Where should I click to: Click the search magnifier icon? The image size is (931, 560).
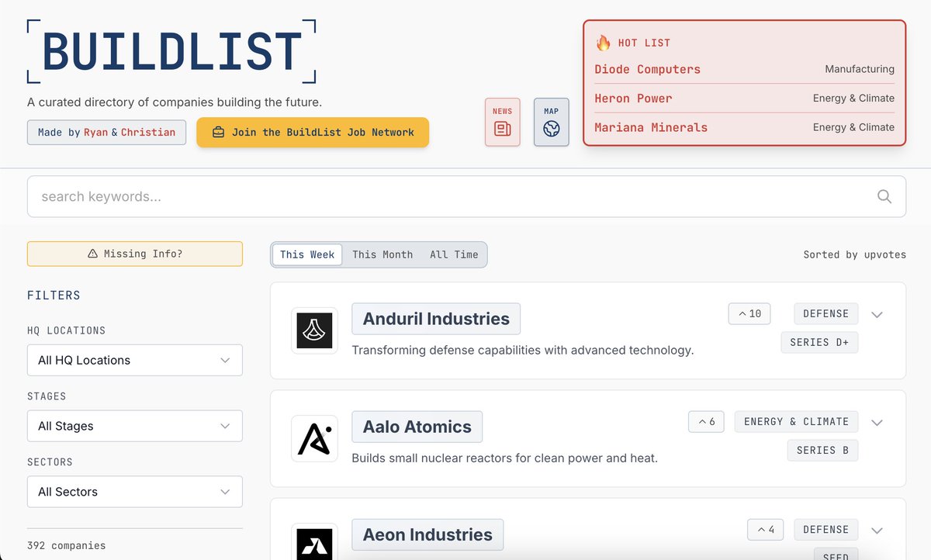884,196
